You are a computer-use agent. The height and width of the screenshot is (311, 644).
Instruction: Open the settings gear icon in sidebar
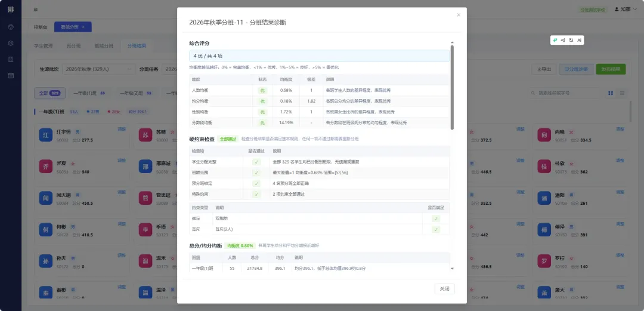(11, 43)
